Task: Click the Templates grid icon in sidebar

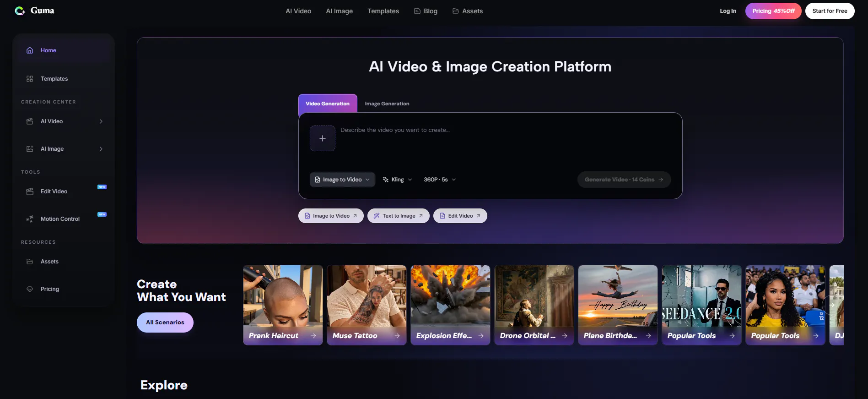Action: click(30, 79)
